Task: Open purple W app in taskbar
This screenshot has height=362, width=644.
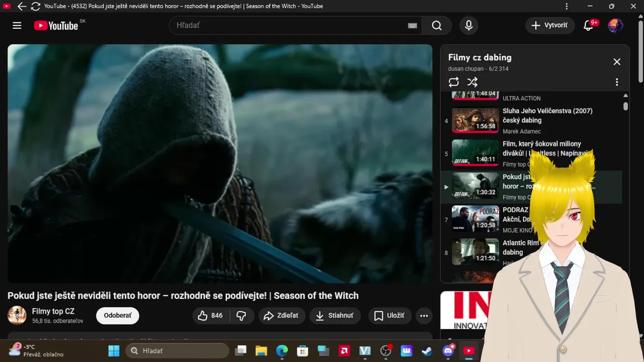Action: pos(406,350)
